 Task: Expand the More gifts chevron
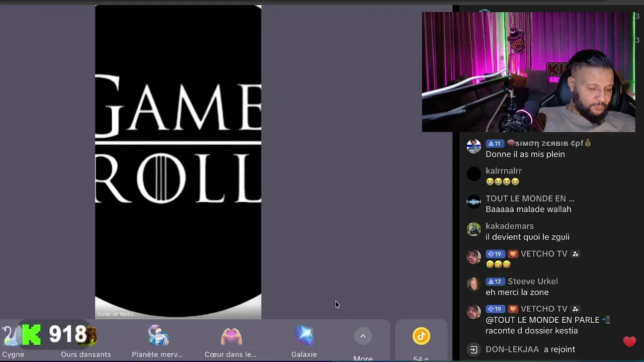pos(363,336)
